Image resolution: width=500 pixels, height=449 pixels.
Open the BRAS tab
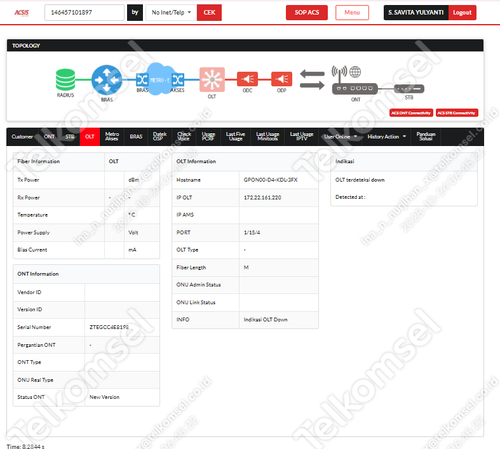(136, 137)
